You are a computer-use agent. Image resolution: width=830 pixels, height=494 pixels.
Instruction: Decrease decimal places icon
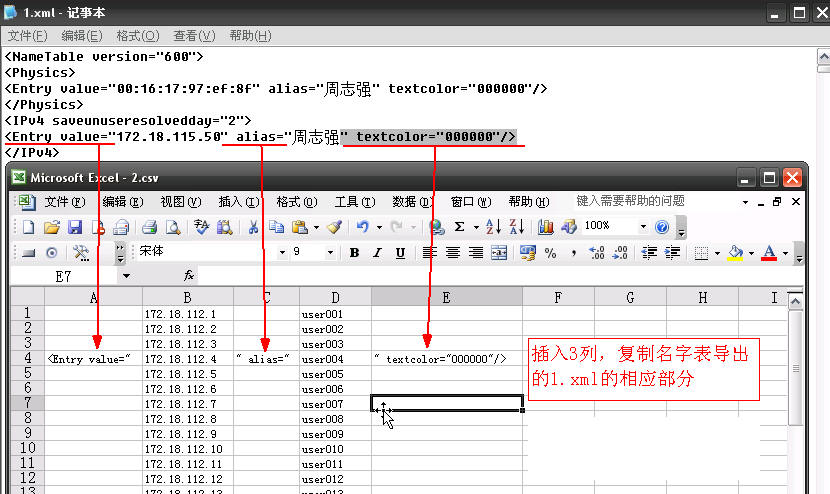tap(620, 254)
